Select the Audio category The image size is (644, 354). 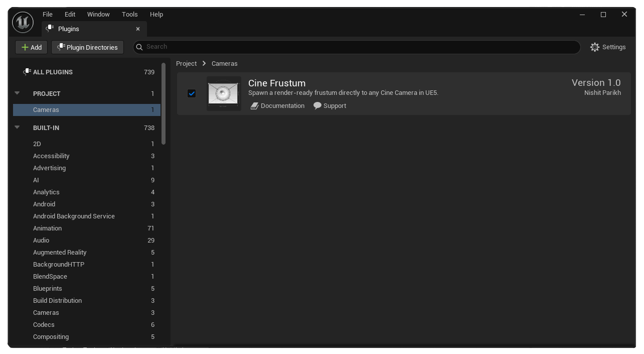point(87,241)
